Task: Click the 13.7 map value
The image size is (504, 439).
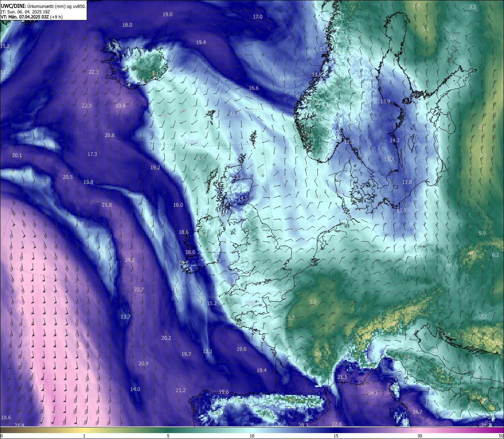Action: coord(125,317)
